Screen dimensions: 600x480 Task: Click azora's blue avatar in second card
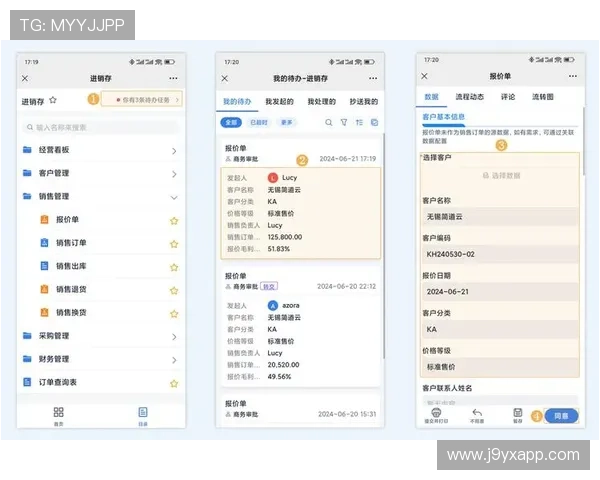click(x=272, y=305)
